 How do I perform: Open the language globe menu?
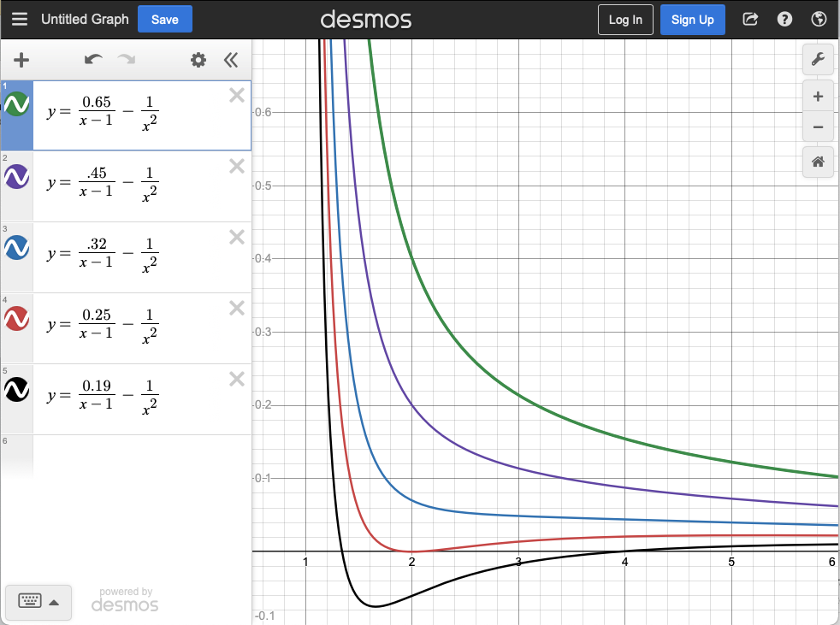click(x=818, y=20)
